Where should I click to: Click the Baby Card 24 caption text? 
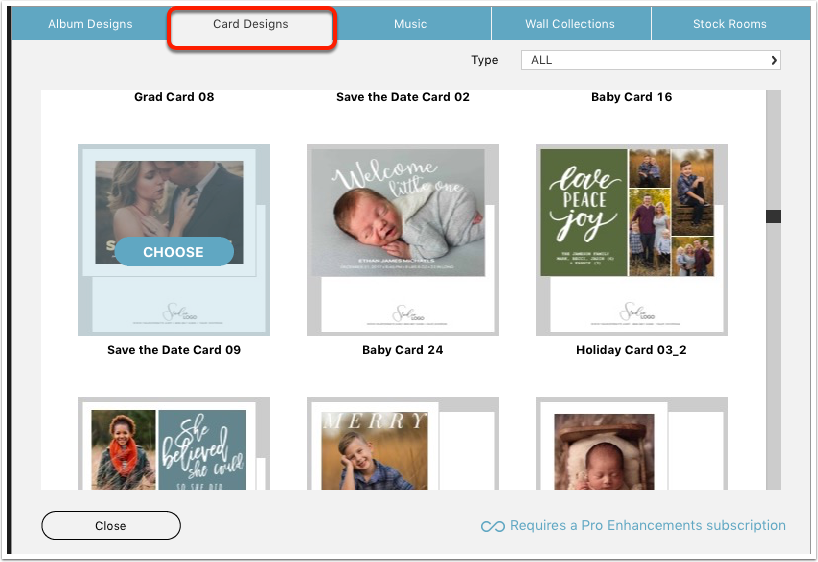coord(403,350)
